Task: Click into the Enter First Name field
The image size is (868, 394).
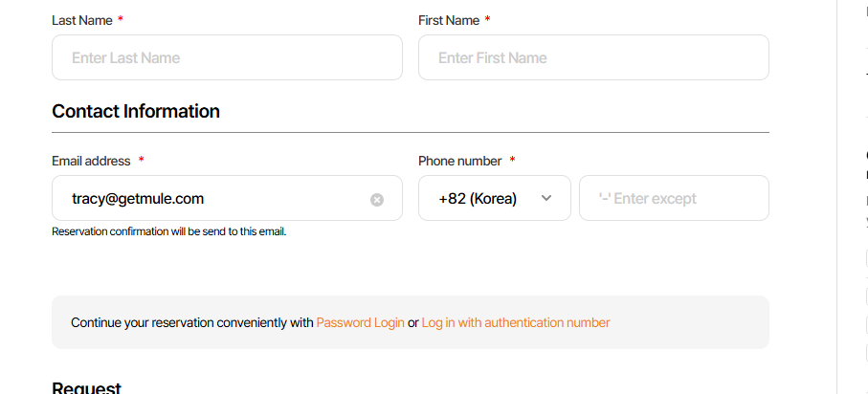Action: [593, 57]
